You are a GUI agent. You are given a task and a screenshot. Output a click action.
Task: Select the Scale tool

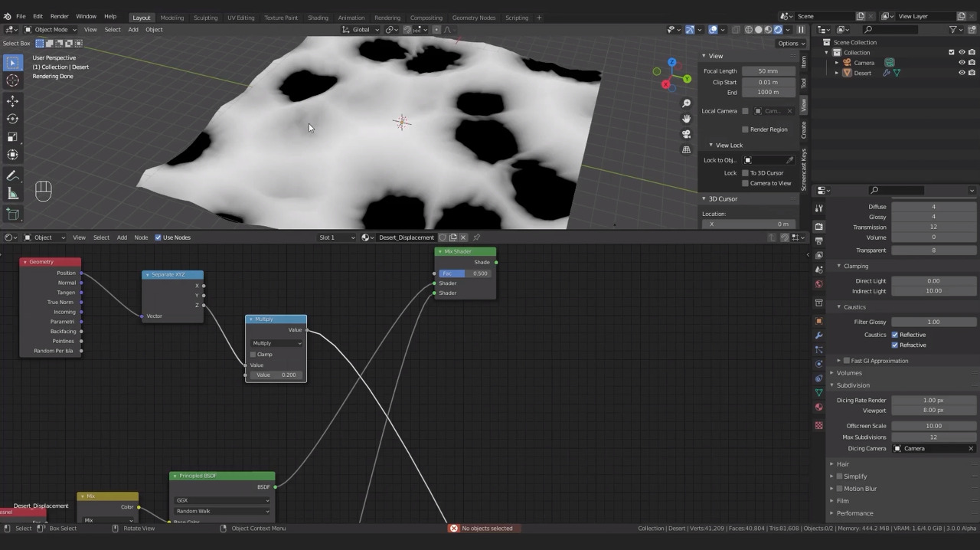click(x=12, y=136)
